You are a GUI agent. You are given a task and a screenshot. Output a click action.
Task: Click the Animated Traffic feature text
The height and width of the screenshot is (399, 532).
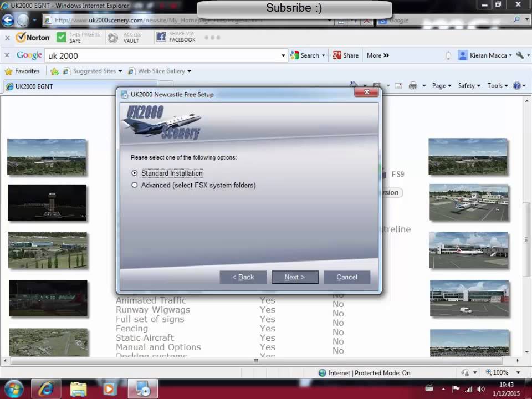(x=151, y=300)
